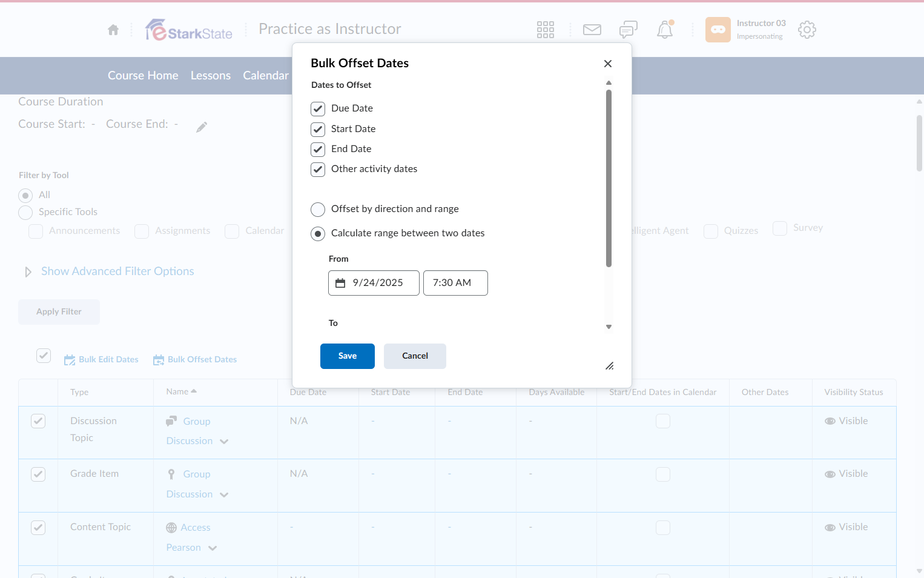Click the Bulk Edit Dates link

tap(108, 360)
